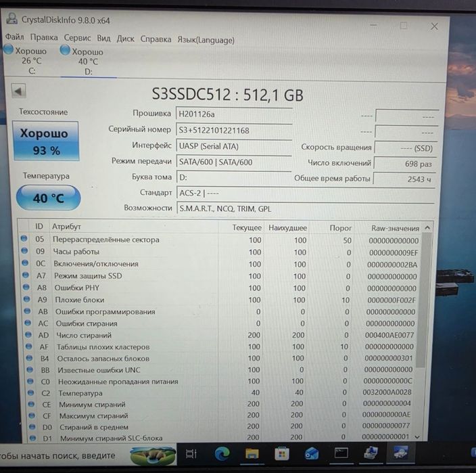Click the taskbar search box

click(x=88, y=455)
